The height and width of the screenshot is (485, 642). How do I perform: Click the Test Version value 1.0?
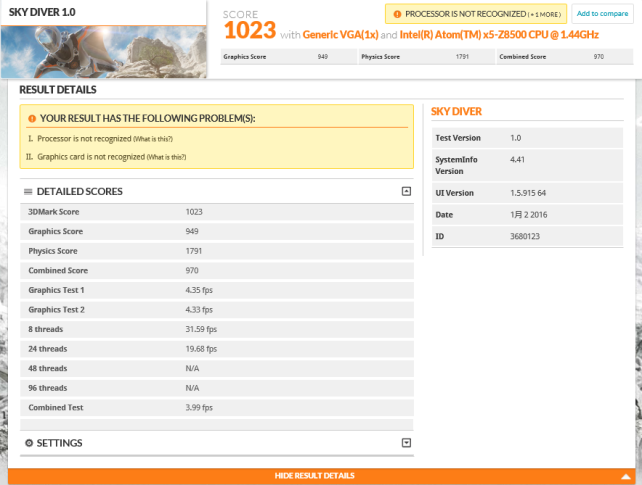[x=515, y=138]
